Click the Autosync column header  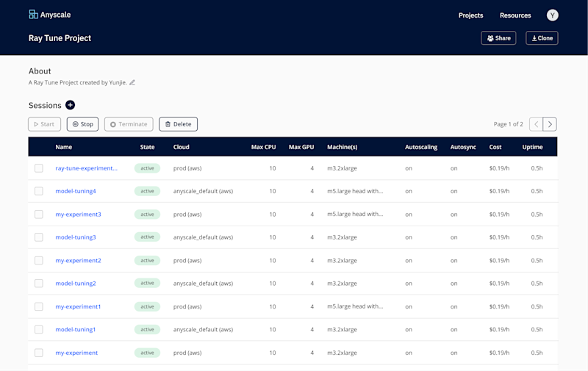coord(463,147)
